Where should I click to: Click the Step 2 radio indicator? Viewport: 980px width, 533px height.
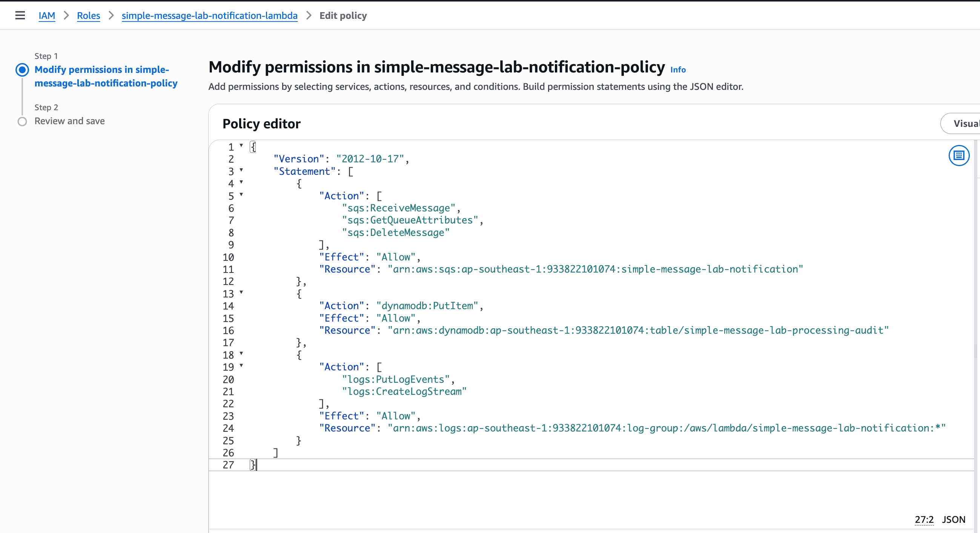(x=22, y=122)
